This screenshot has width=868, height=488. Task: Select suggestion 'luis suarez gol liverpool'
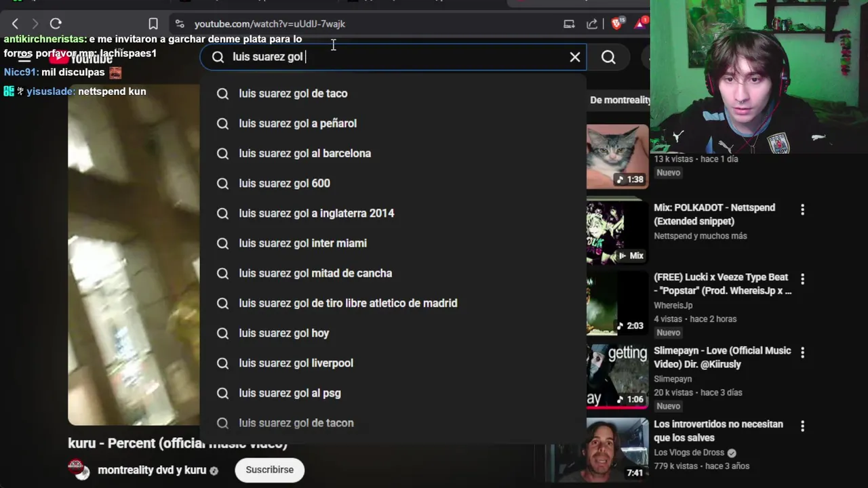tap(393, 363)
